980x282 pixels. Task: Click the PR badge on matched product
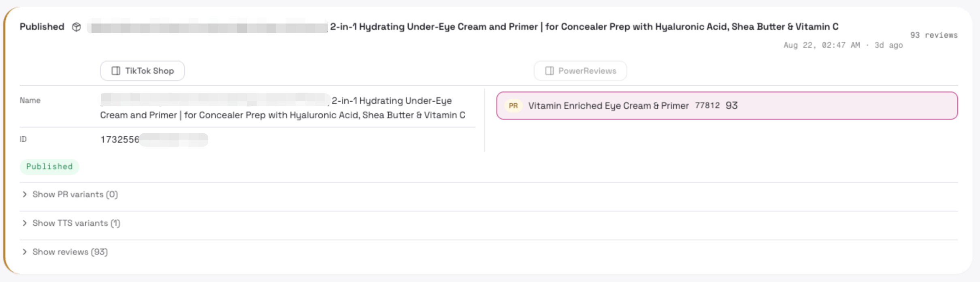click(513, 106)
